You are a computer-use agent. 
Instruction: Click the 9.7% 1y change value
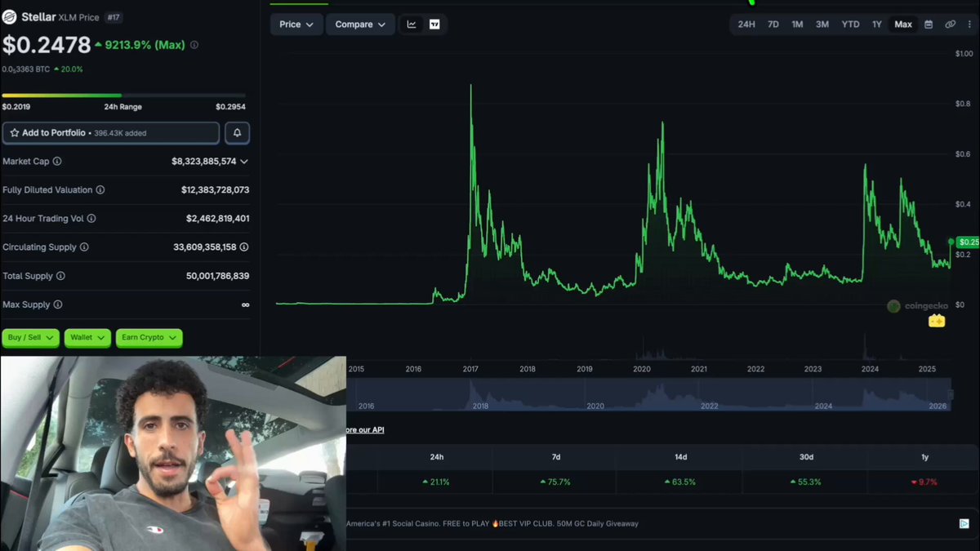pyautogui.click(x=924, y=482)
